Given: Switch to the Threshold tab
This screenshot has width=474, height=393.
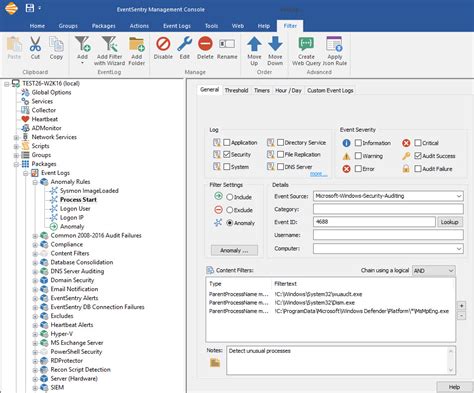Looking at the screenshot, I should point(236,90).
